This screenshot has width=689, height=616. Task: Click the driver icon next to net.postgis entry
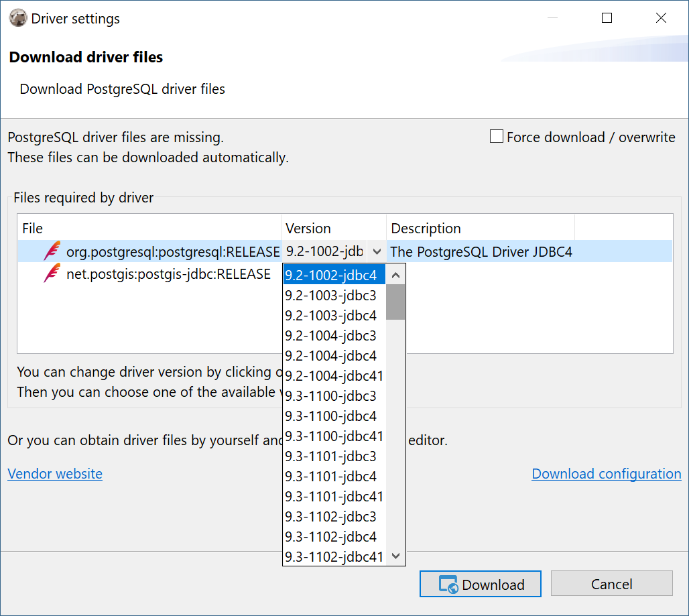coord(52,273)
